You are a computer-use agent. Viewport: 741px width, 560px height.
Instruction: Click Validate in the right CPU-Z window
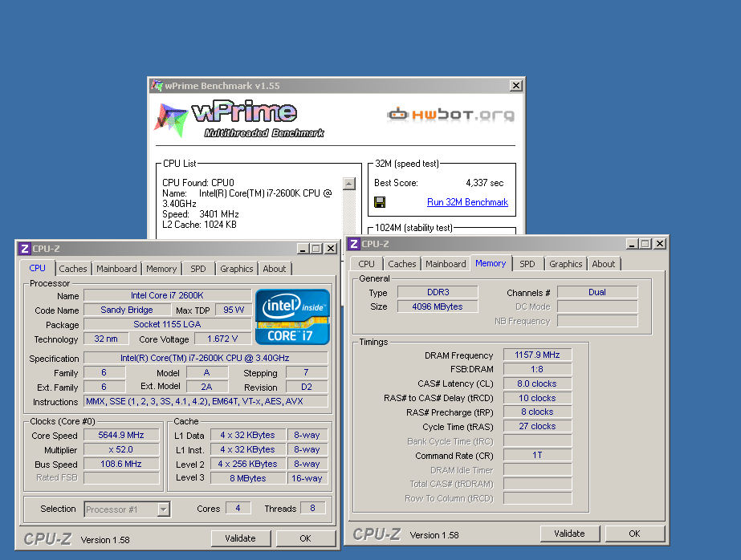pos(569,534)
